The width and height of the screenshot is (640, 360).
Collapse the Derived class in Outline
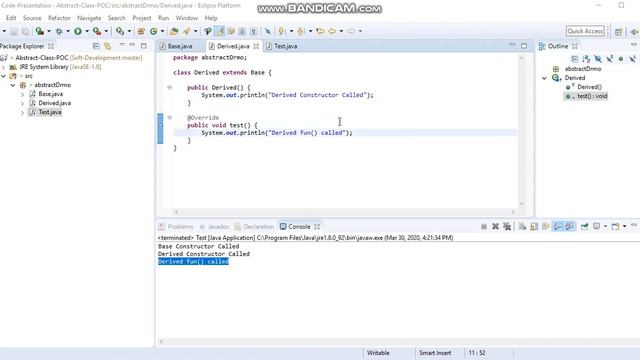pyautogui.click(x=544, y=78)
